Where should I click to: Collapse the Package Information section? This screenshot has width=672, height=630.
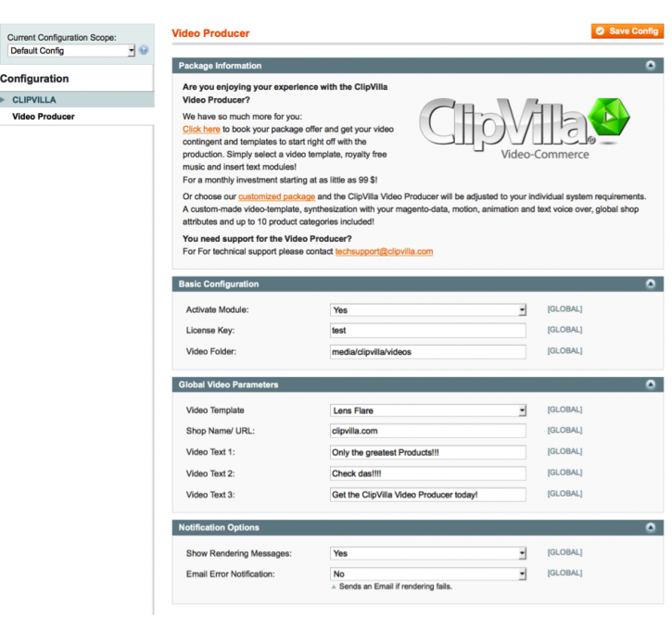651,66
